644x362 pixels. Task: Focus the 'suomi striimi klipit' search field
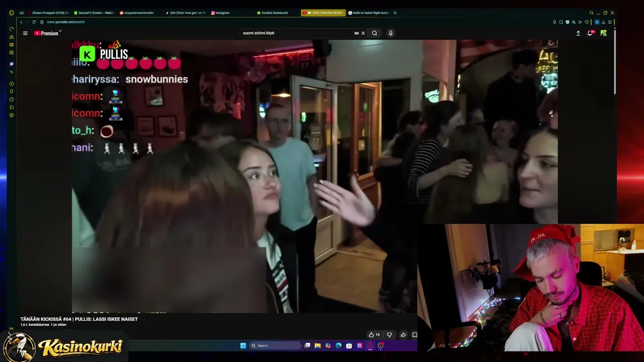297,33
